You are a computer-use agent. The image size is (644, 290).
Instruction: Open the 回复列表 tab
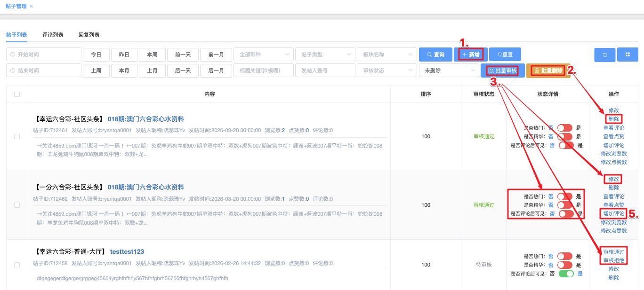pyautogui.click(x=89, y=35)
